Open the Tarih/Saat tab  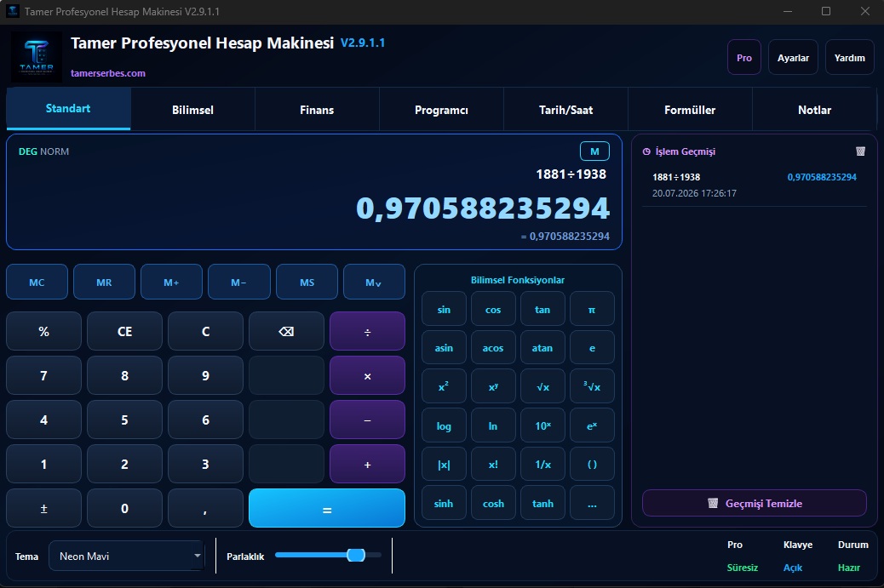[x=566, y=110]
